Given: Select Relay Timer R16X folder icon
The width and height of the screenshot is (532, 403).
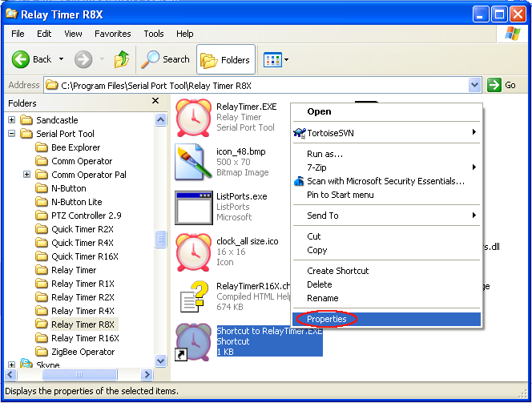Looking at the screenshot, I should click(x=42, y=338).
